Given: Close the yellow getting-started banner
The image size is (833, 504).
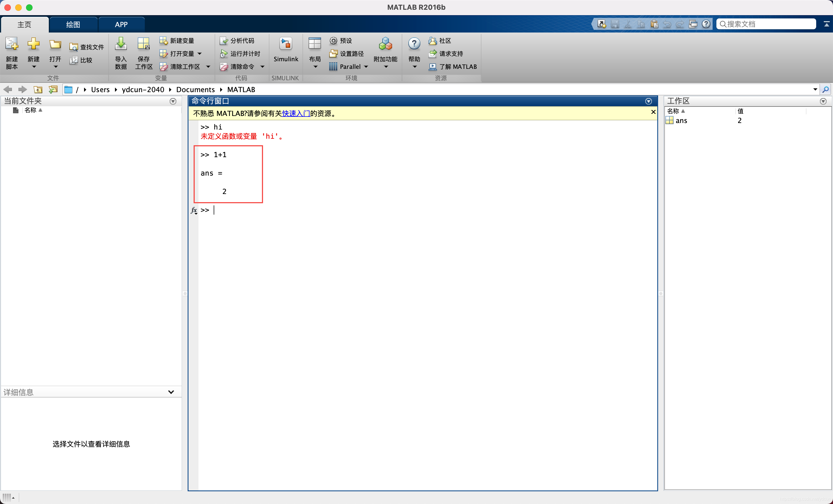Looking at the screenshot, I should click(x=653, y=112).
